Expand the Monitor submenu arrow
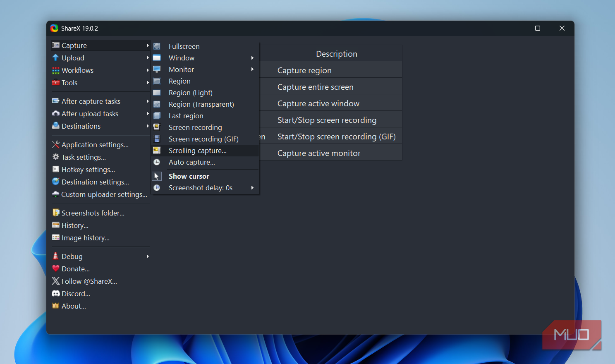Image resolution: width=615 pixels, height=364 pixels. pos(252,69)
